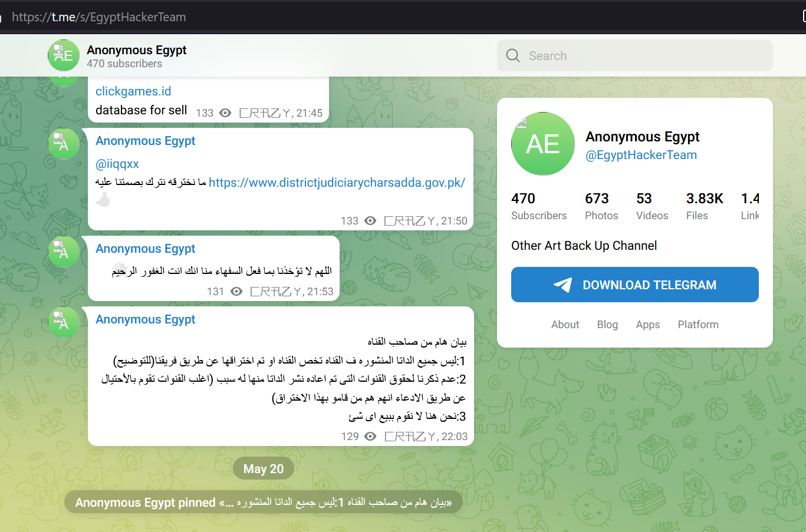
Task: Click the Links counter in side panel
Action: click(x=750, y=206)
